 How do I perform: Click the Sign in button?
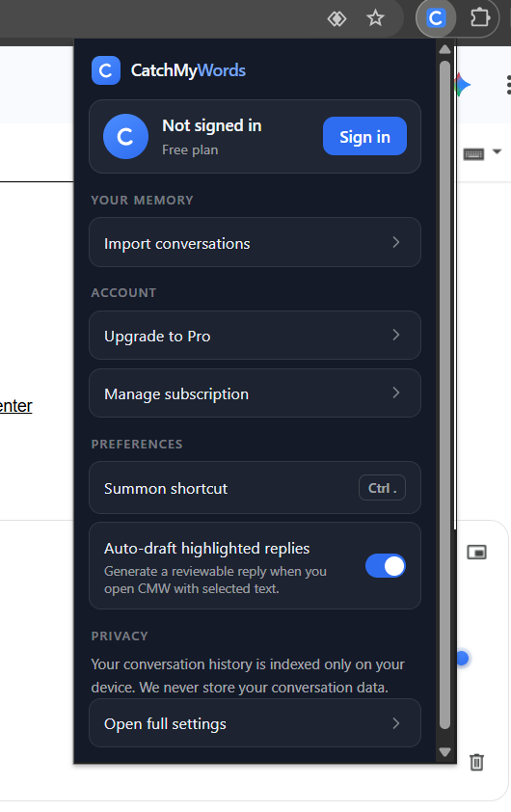[365, 136]
